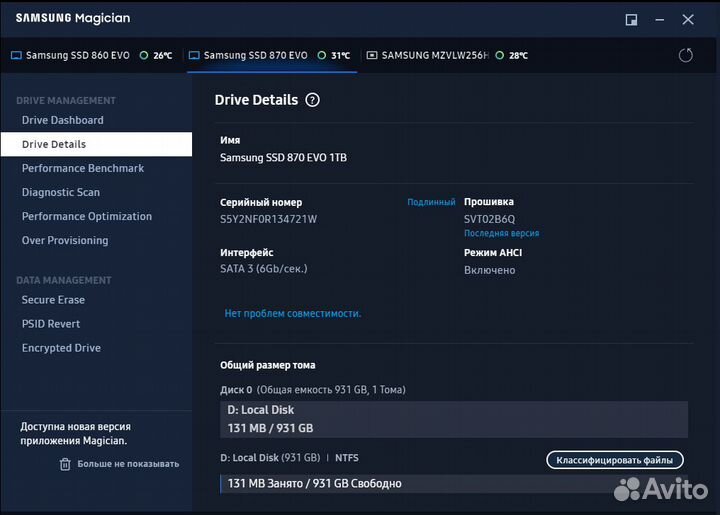Open Secure Erase page
The width and height of the screenshot is (720, 515).
(x=53, y=300)
